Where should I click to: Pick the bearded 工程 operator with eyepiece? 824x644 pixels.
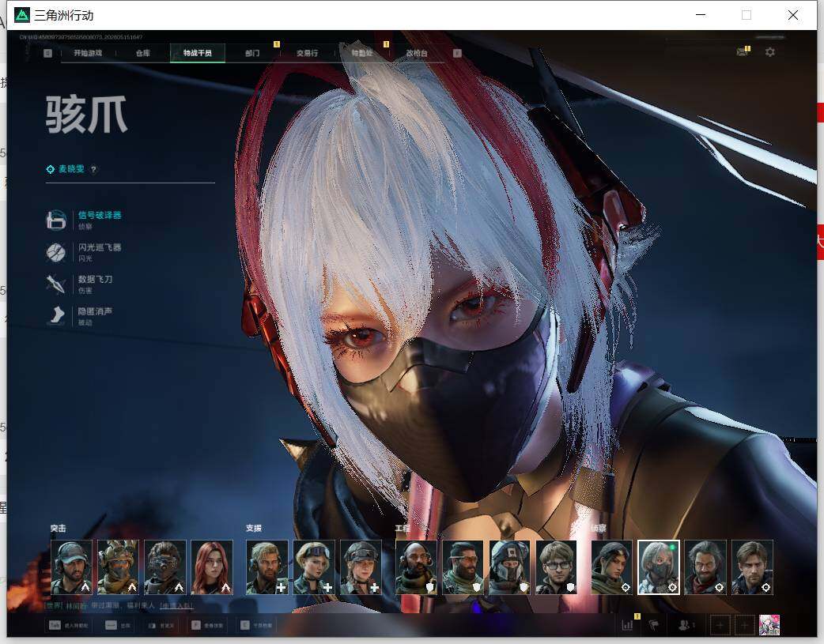pyautogui.click(x=463, y=567)
